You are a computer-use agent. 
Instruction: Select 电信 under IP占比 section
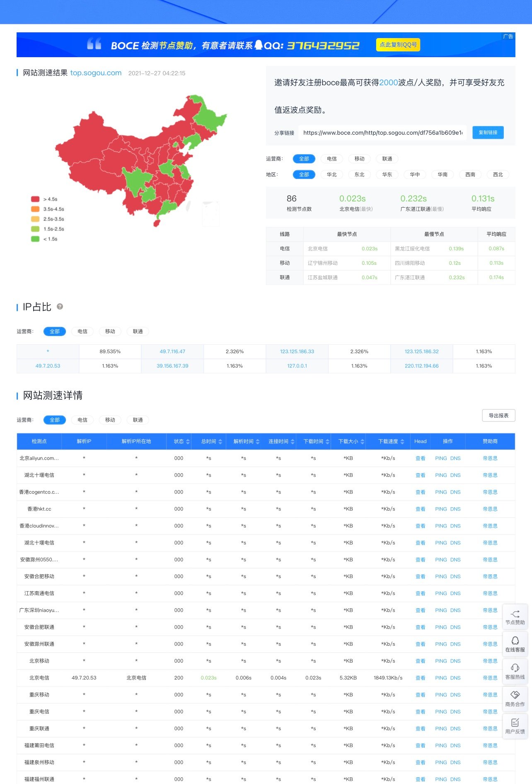pos(82,332)
